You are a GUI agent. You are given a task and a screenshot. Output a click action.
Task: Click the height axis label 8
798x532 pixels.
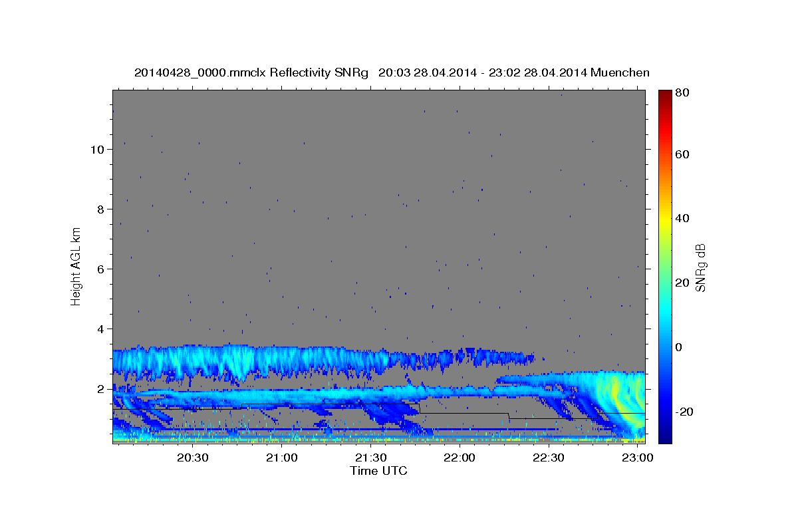101,209
